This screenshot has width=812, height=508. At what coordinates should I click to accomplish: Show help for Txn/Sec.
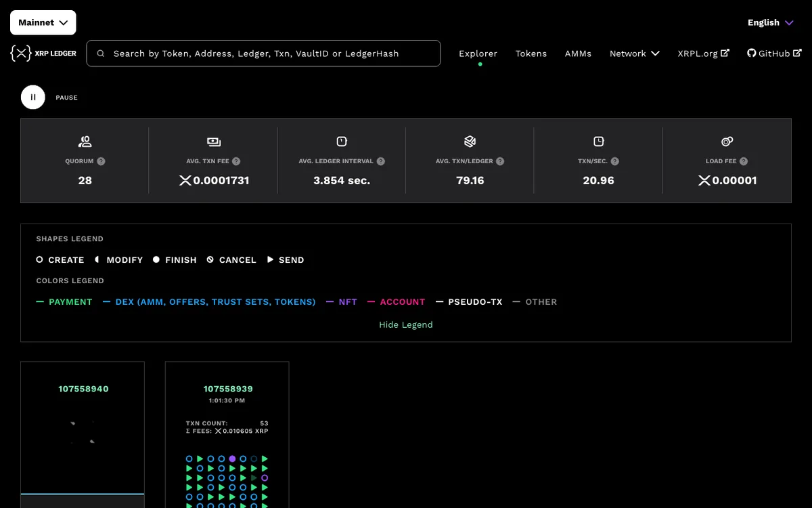coord(614,161)
